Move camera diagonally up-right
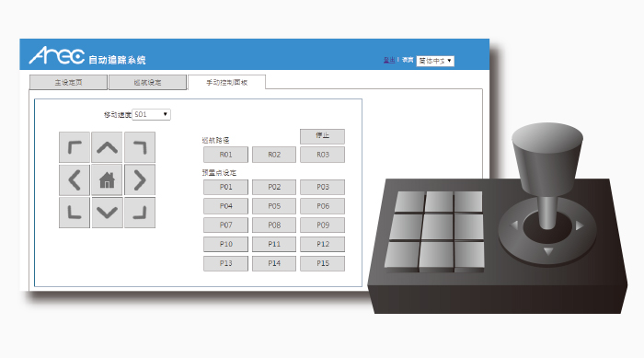Image resolution: width=644 pixels, height=358 pixels. 140,147
